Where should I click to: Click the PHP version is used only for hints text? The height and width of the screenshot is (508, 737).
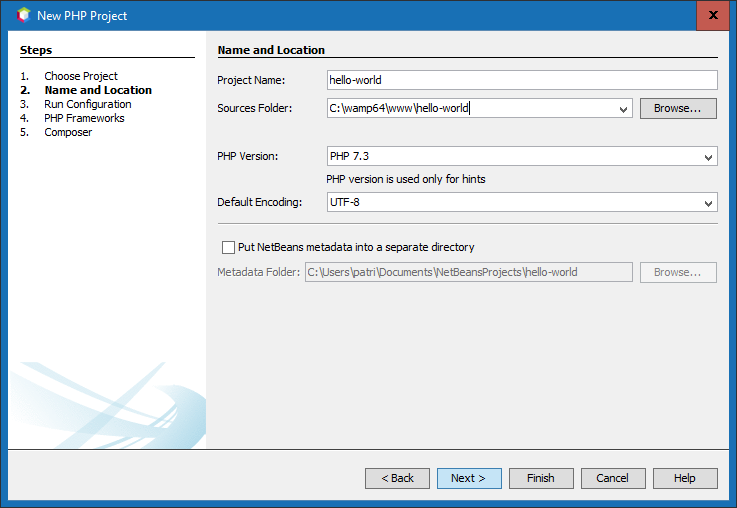click(406, 179)
